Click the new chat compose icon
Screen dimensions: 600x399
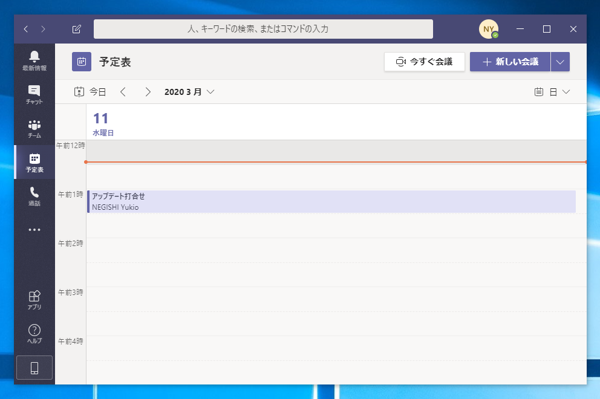coord(77,29)
